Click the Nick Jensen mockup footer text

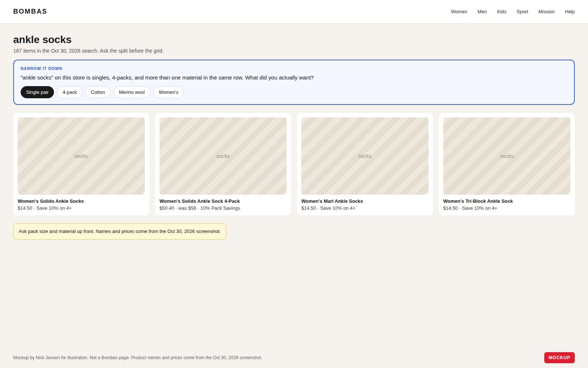coord(138,358)
